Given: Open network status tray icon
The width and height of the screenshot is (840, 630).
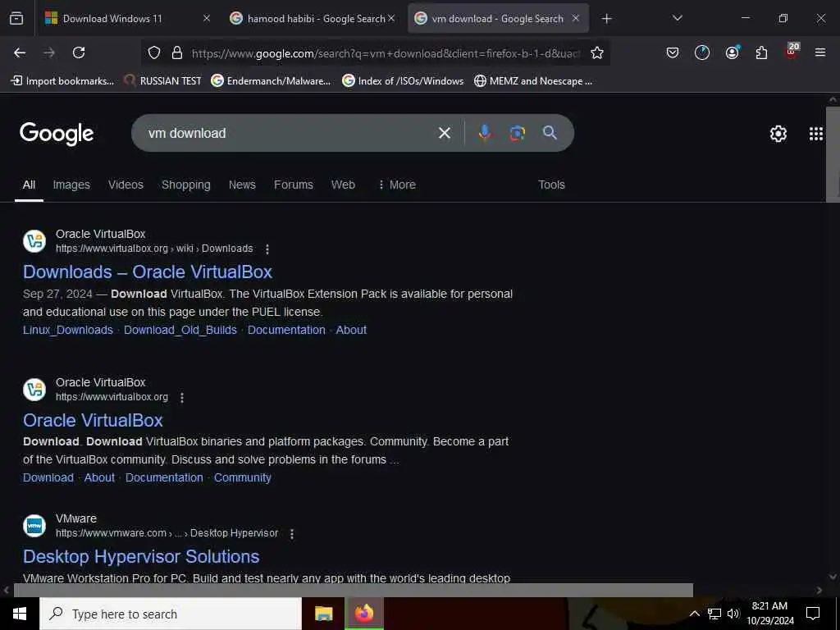Looking at the screenshot, I should 714,614.
